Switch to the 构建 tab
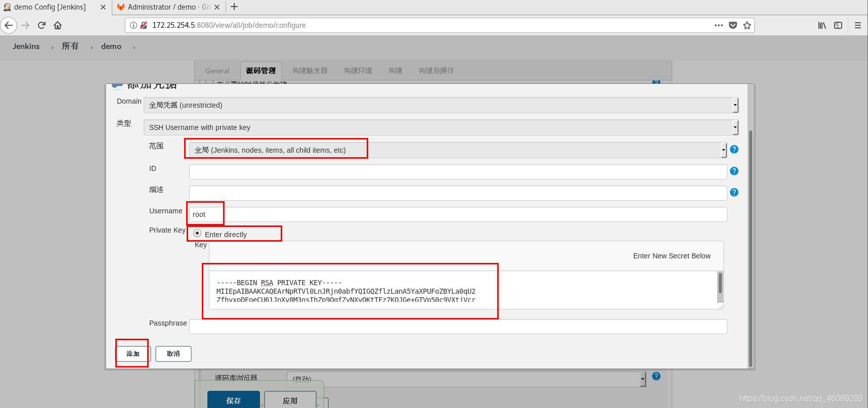Image resolution: width=868 pixels, height=408 pixels. click(396, 71)
